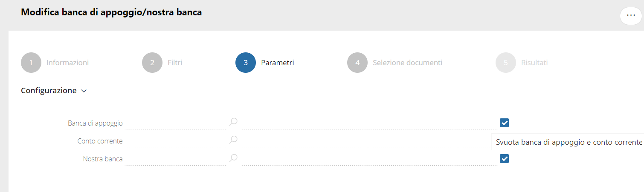Select the step 4 circle icon

click(357, 63)
